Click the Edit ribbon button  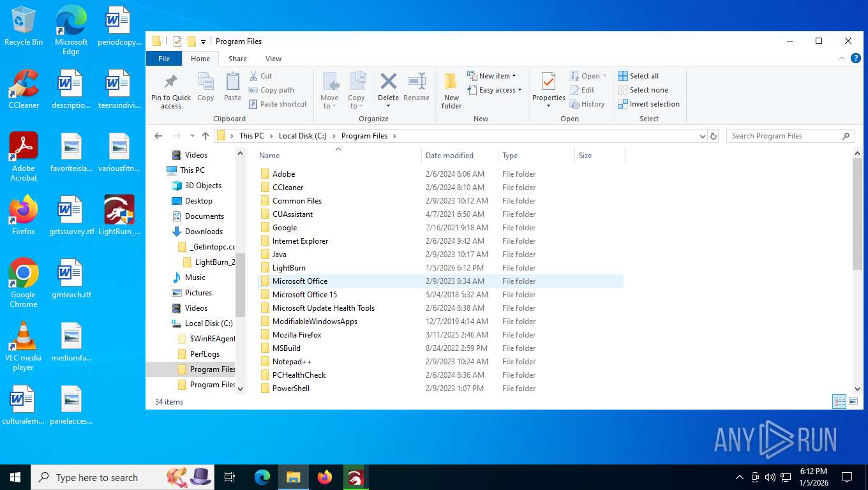(x=582, y=90)
